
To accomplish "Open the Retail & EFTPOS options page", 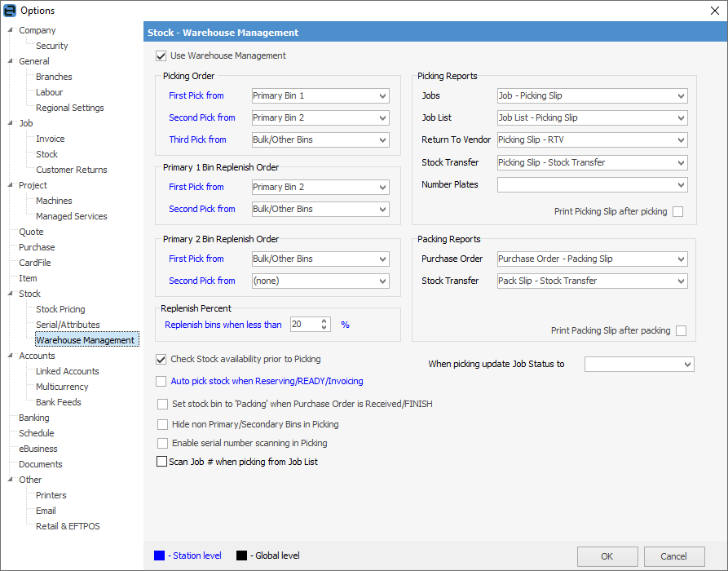I will point(68,526).
